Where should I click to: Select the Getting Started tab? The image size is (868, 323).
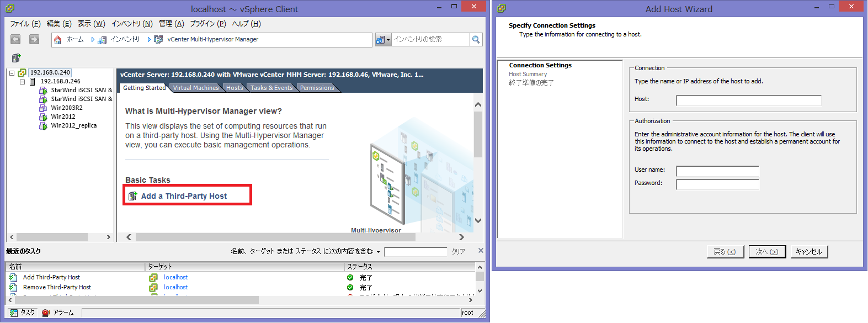[x=145, y=88]
